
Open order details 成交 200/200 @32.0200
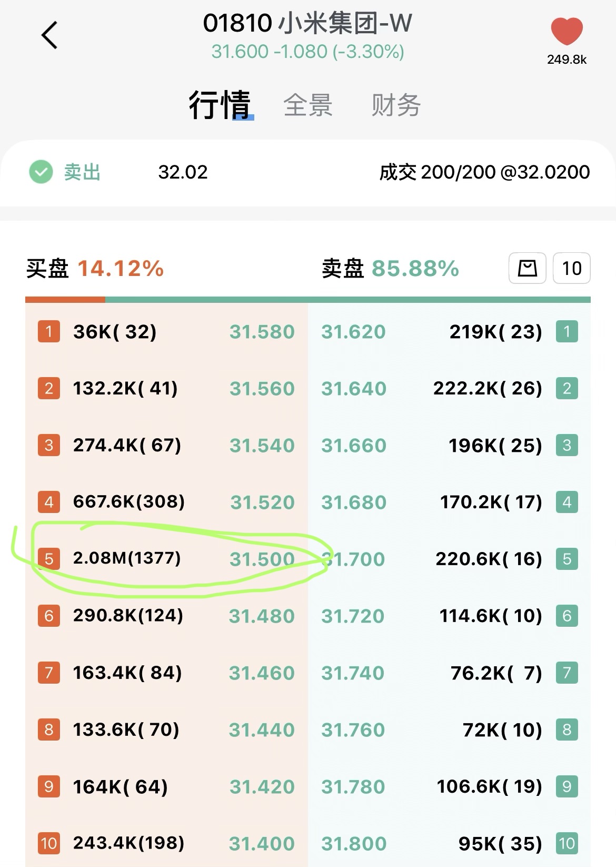(484, 172)
